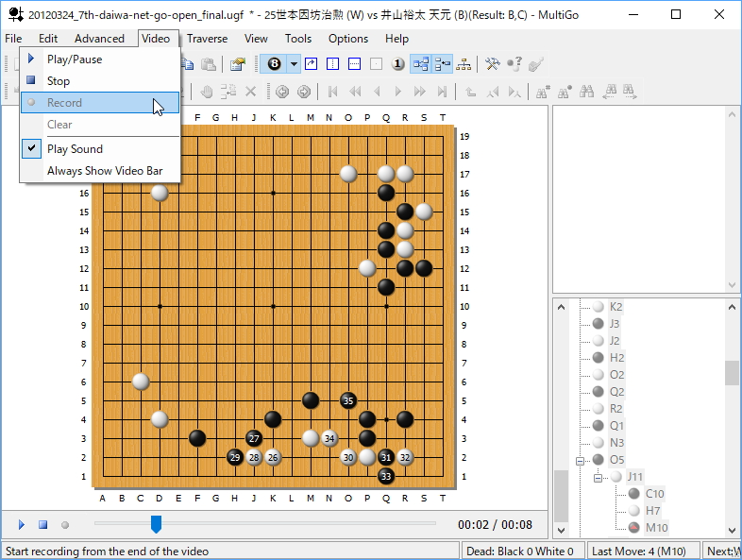Choose Stop from the Video menu
The width and height of the screenshot is (742, 560).
point(100,81)
